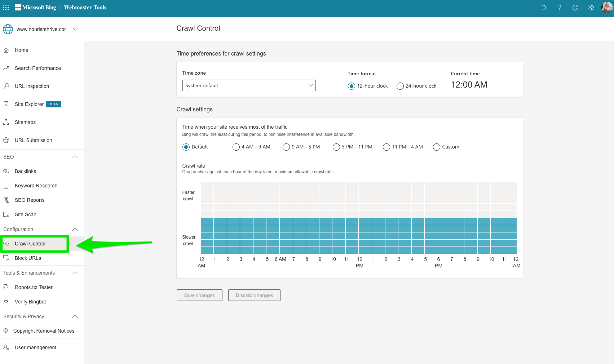Image resolution: width=614 pixels, height=364 pixels.
Task: Open the notifications bell
Action: pos(544,7)
